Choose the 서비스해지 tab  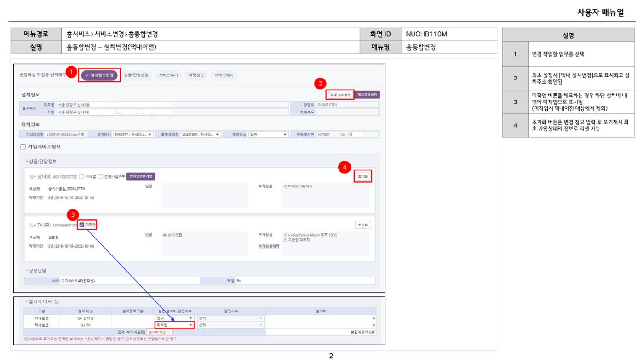click(x=224, y=75)
